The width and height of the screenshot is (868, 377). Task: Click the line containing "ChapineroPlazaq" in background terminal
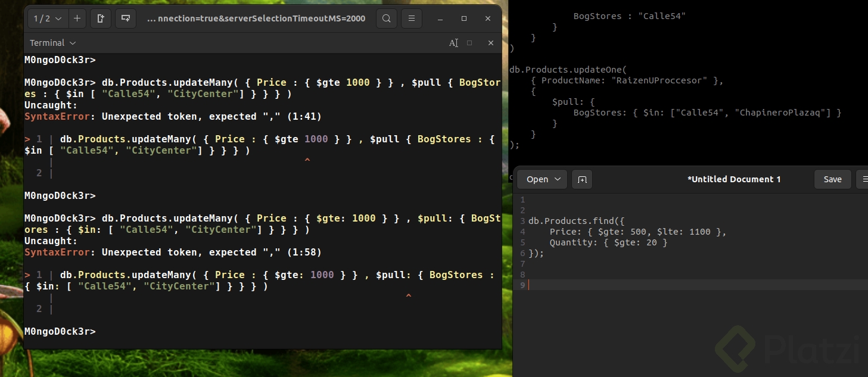[x=708, y=113]
